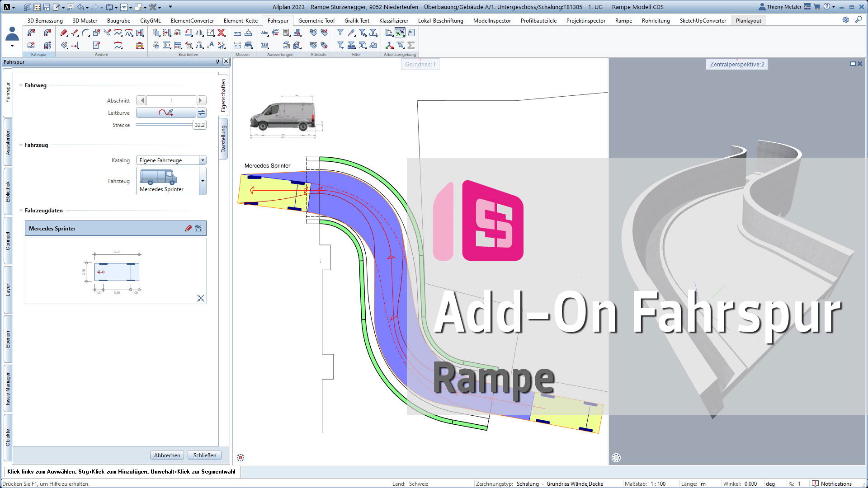Viewport: 868px width, 488px height.
Task: Click the zoom-fit icon in vehicle preview
Action: point(201,298)
